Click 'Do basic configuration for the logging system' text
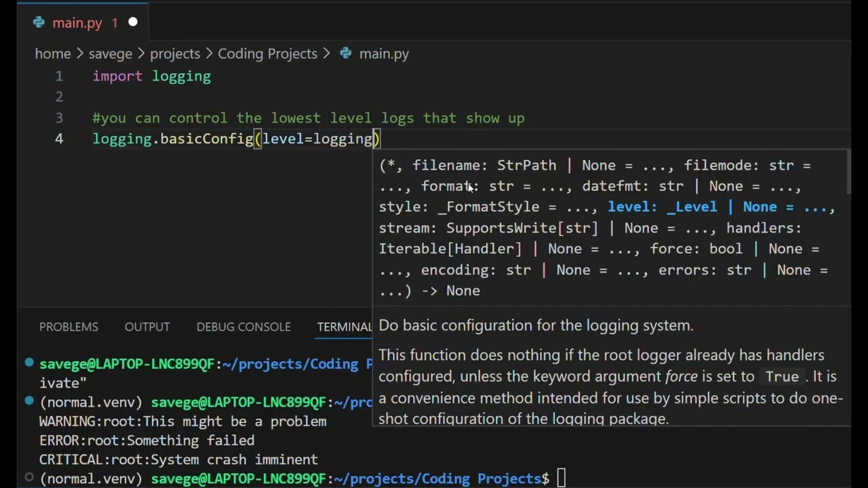This screenshot has height=488, width=868. (x=536, y=325)
